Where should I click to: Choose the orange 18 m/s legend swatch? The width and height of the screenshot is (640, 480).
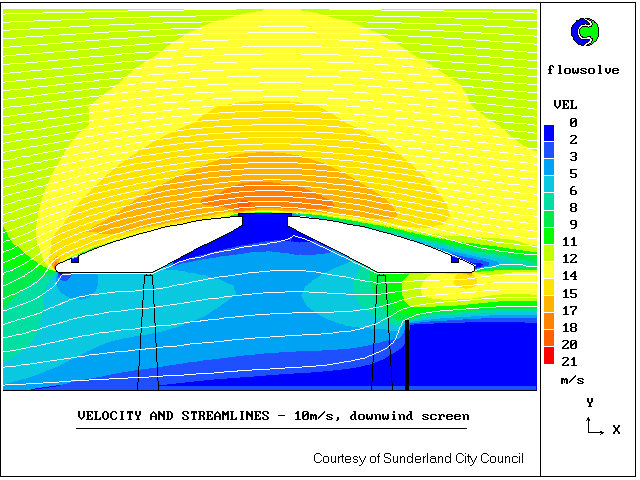pyautogui.click(x=549, y=327)
